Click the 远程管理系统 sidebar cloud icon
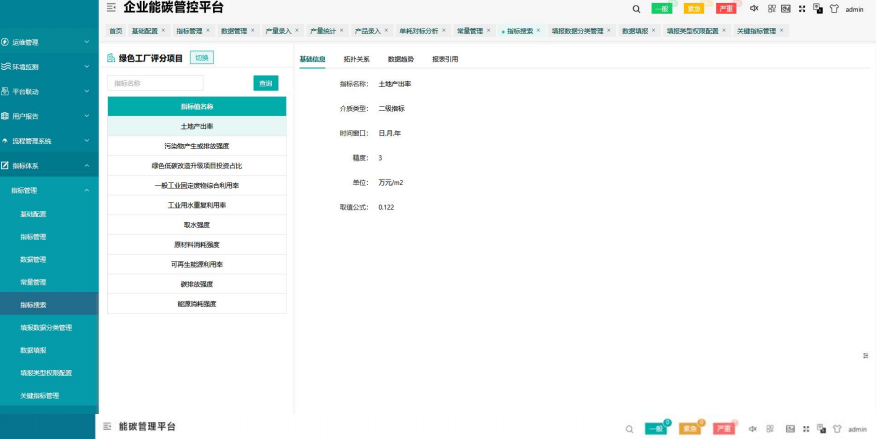Screen dimensions: 876x439 (x=5, y=141)
